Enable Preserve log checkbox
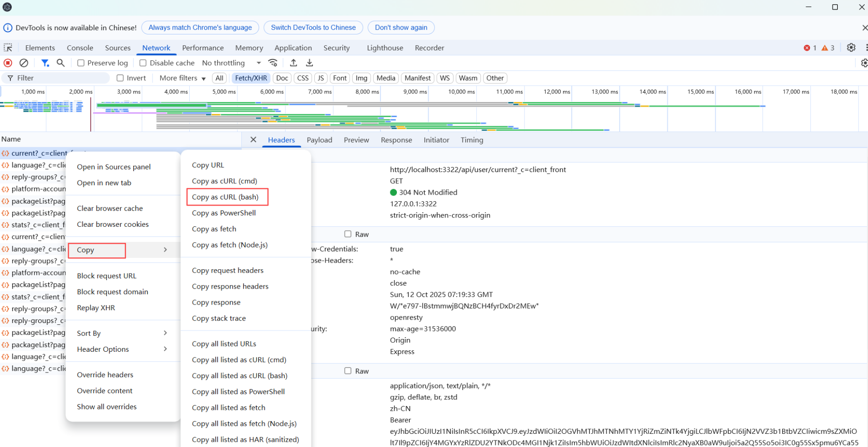Viewport: 868px width, 447px height. pos(81,63)
